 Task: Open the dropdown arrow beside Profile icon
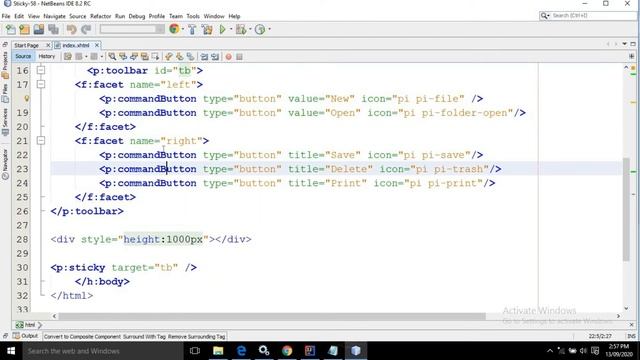tap(269, 29)
